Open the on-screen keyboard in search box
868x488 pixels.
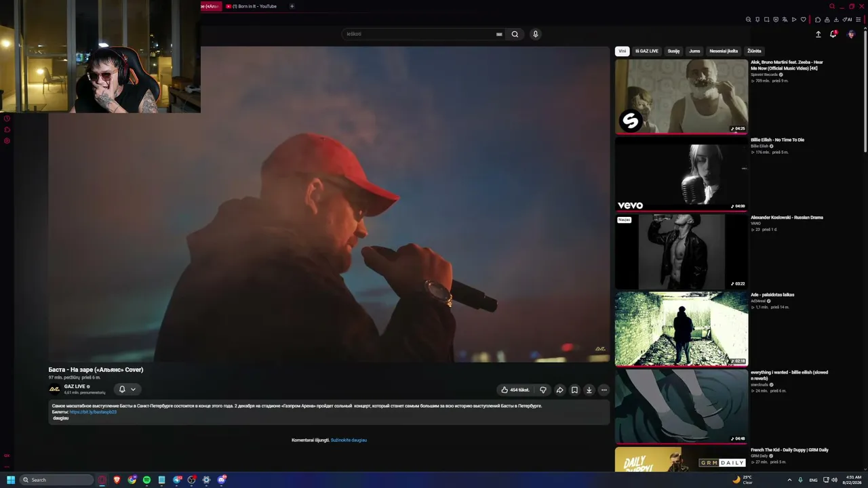click(499, 34)
